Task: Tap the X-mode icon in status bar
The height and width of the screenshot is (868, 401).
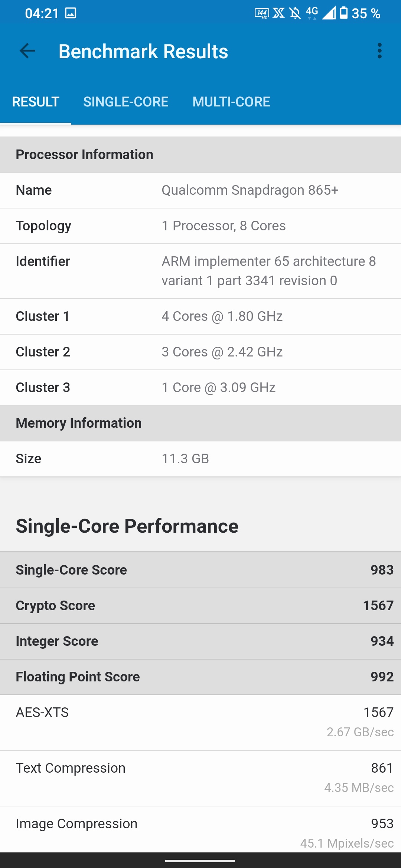Action: (278, 13)
